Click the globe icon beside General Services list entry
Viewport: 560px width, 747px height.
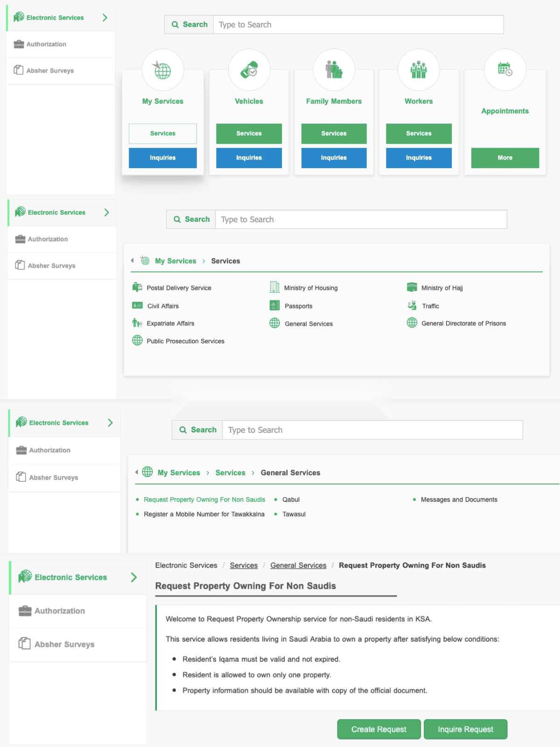tap(275, 323)
